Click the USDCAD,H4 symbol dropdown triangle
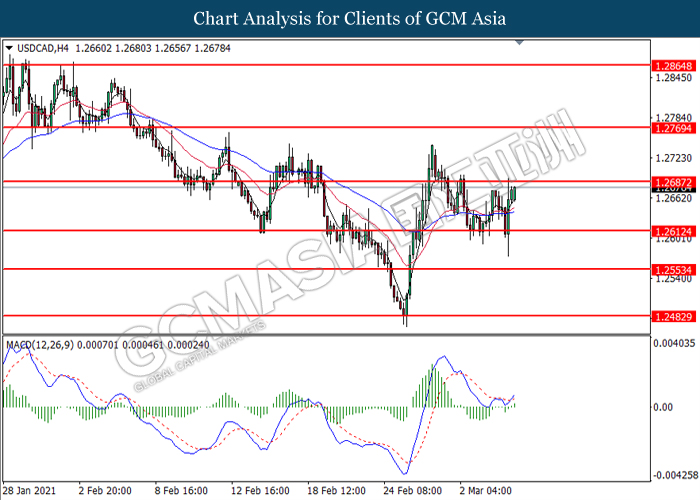The width and height of the screenshot is (700, 500). pyautogui.click(x=10, y=47)
